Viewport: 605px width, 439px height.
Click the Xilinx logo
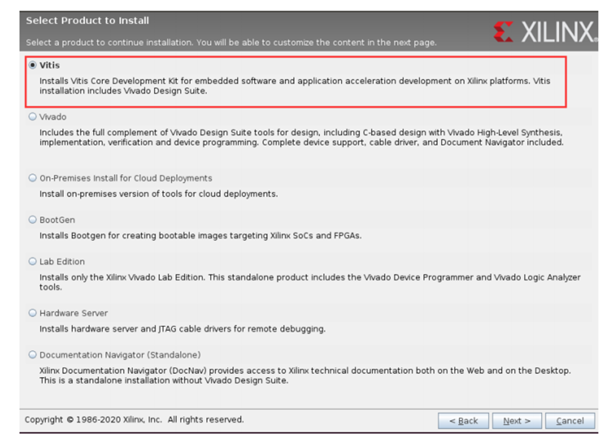click(x=544, y=31)
